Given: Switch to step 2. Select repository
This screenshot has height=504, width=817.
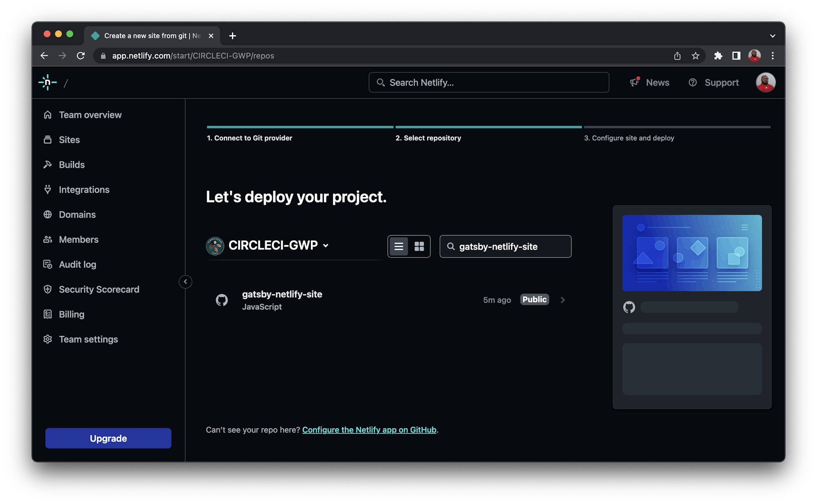Looking at the screenshot, I should point(428,138).
